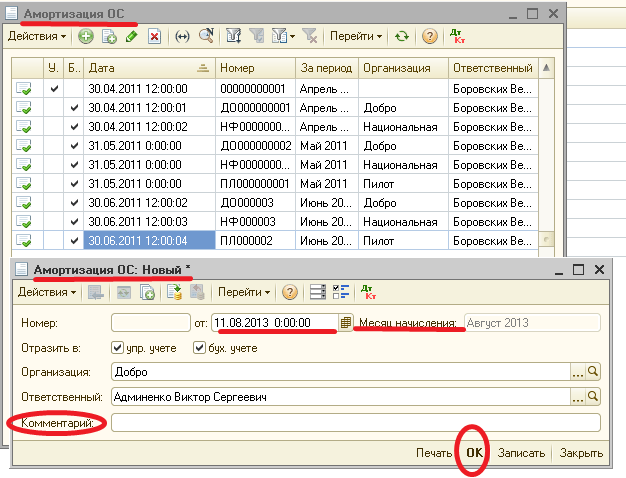626x478 pixels.
Task: Open help in Новый document toolbar
Action: (290, 292)
